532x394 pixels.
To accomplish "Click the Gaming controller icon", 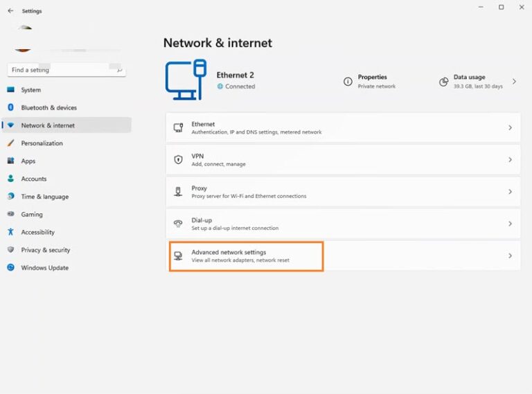I will (11, 214).
